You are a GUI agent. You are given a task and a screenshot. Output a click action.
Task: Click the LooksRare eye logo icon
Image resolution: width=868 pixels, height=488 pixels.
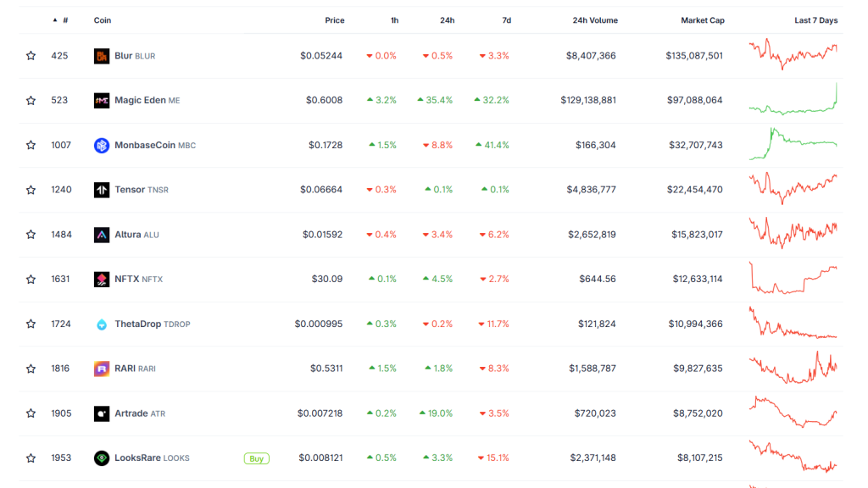point(102,457)
